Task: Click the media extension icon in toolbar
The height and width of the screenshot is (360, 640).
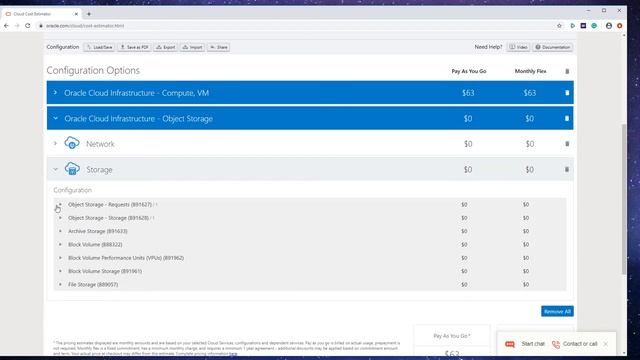Action: pos(572,26)
